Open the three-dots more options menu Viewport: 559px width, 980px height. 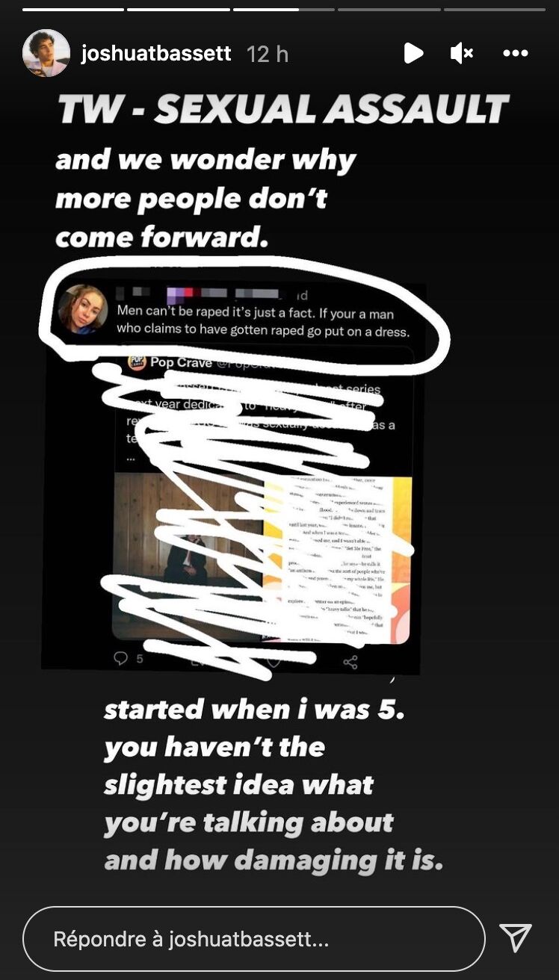pos(516,53)
